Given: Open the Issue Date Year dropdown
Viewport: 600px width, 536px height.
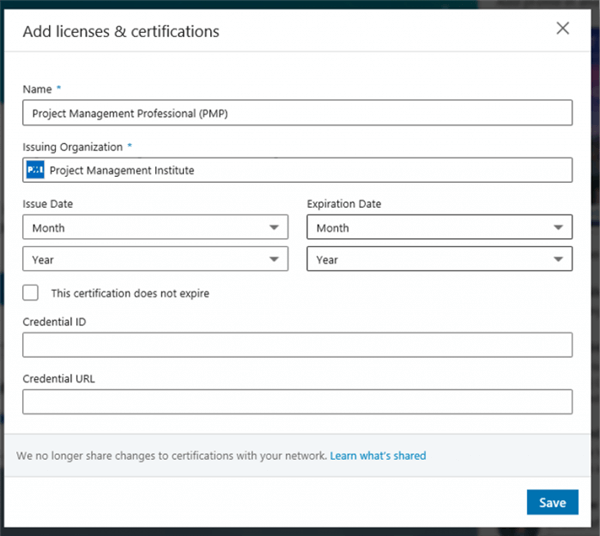Looking at the screenshot, I should (x=155, y=259).
